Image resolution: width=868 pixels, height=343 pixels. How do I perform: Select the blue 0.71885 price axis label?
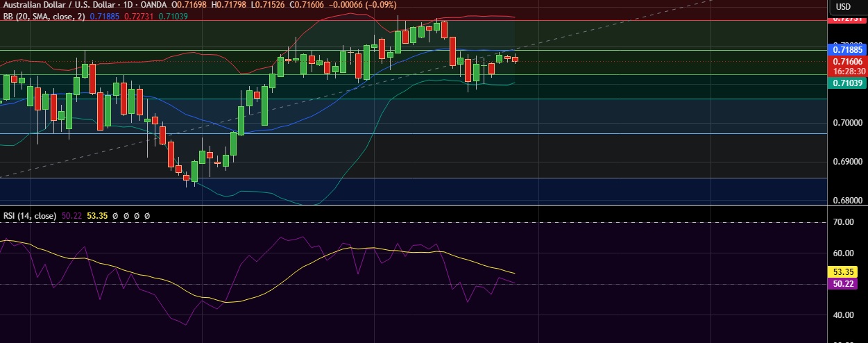(x=848, y=50)
